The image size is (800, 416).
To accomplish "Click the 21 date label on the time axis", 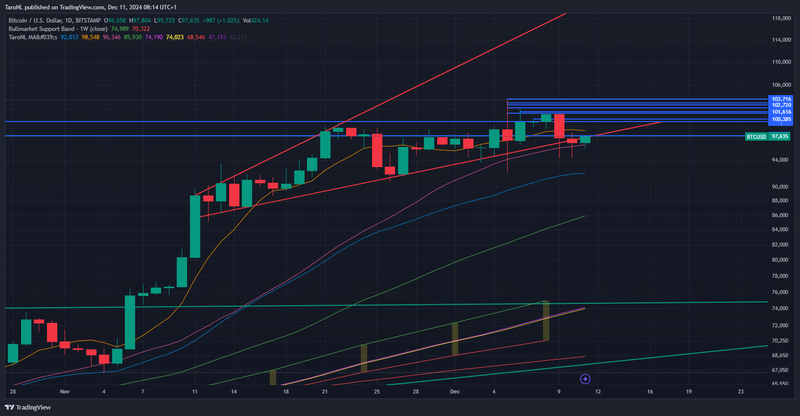I will coord(324,391).
